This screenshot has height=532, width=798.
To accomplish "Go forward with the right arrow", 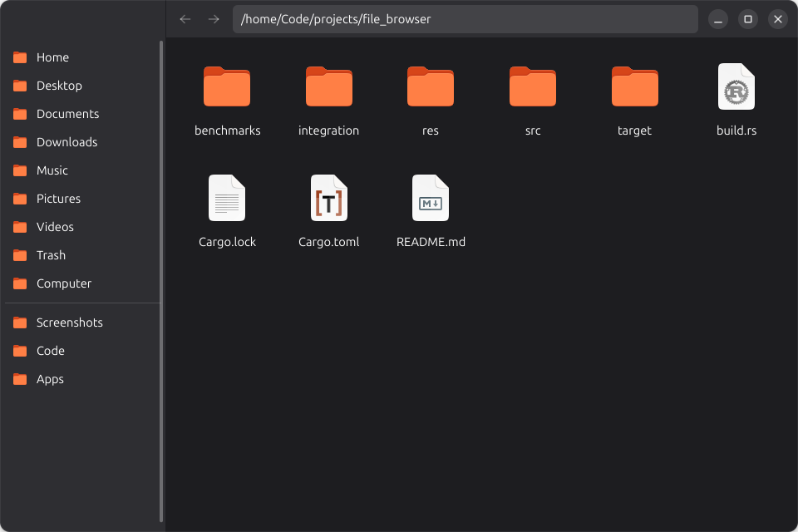I will tap(214, 19).
